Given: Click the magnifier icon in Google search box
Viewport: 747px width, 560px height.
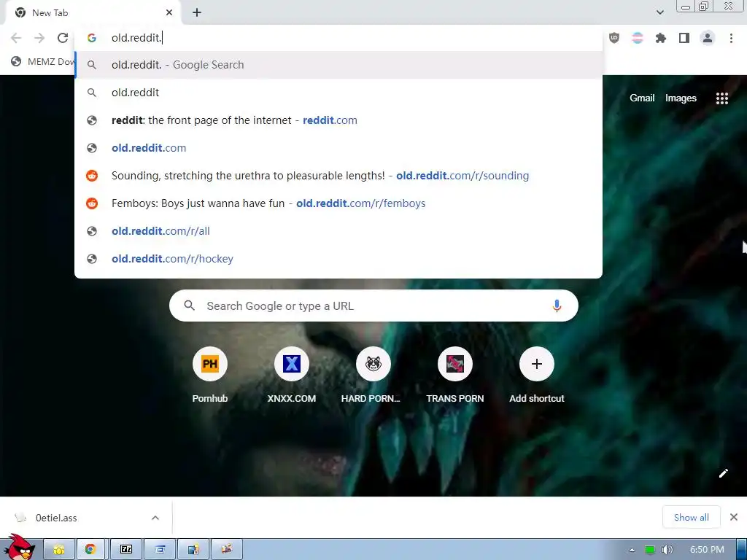Looking at the screenshot, I should click(189, 306).
